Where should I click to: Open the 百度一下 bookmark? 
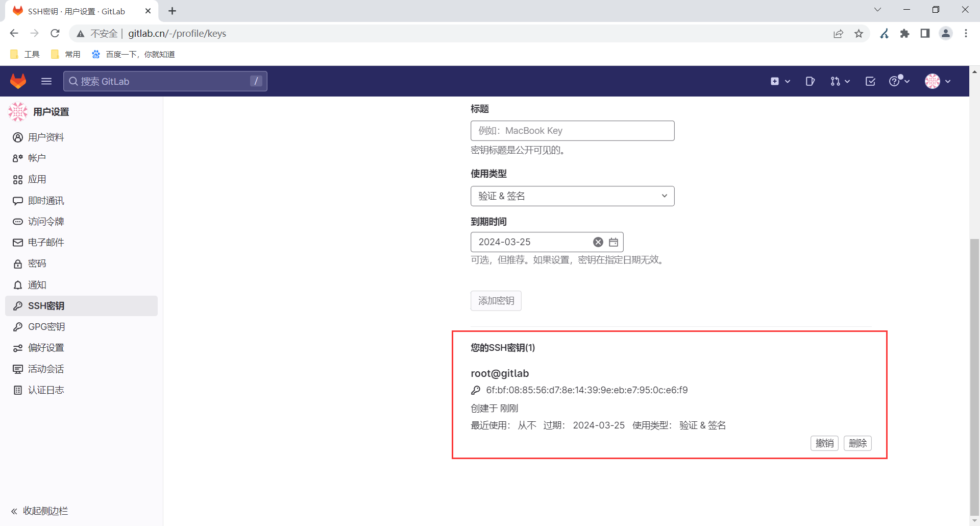133,54
